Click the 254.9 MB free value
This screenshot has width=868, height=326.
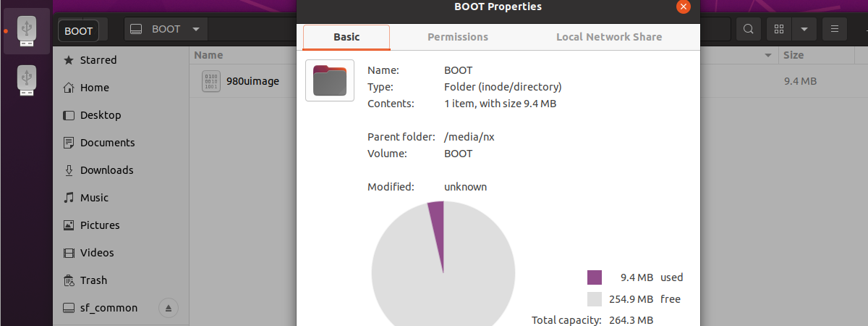(631, 299)
